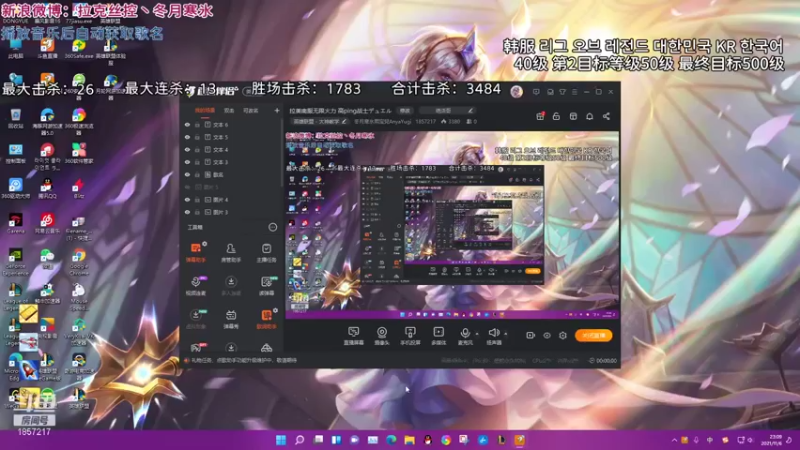Screen dimensions: 800x450
Task: Hide the 文本 5 layer with eye icon
Action: point(187,137)
